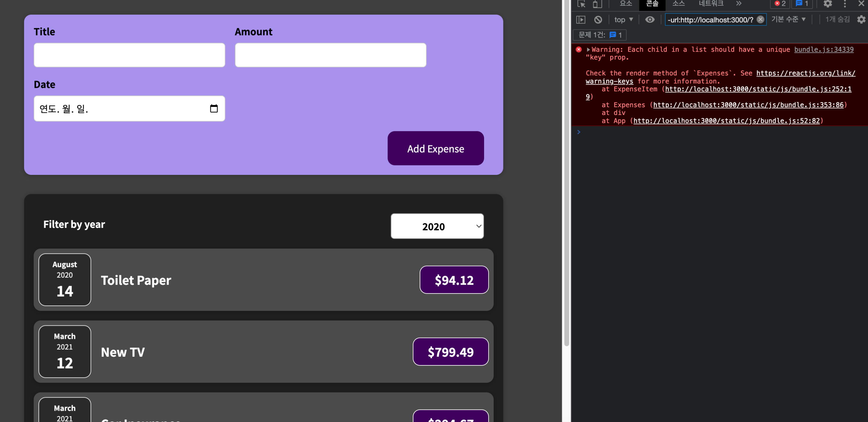Open the top context dropdown
The image size is (868, 422).
(x=623, y=20)
